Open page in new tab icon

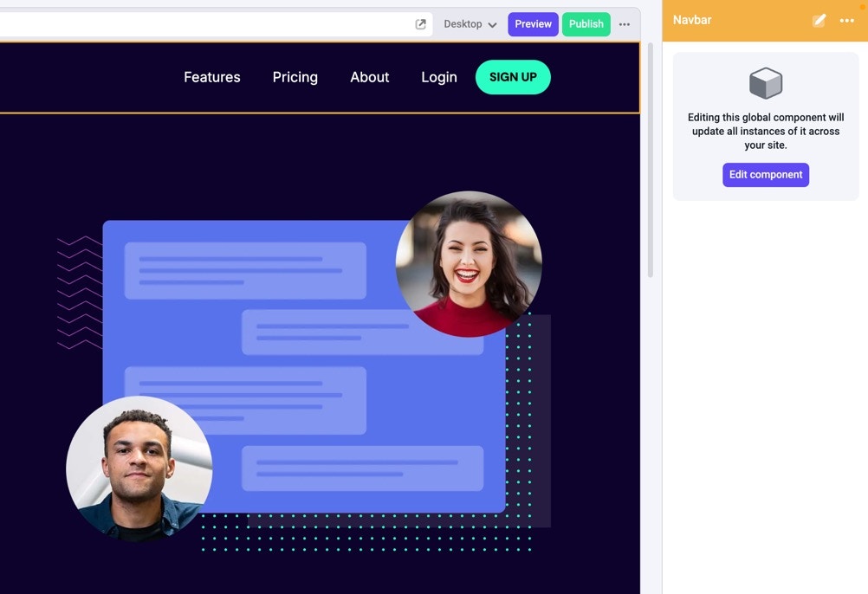click(421, 23)
